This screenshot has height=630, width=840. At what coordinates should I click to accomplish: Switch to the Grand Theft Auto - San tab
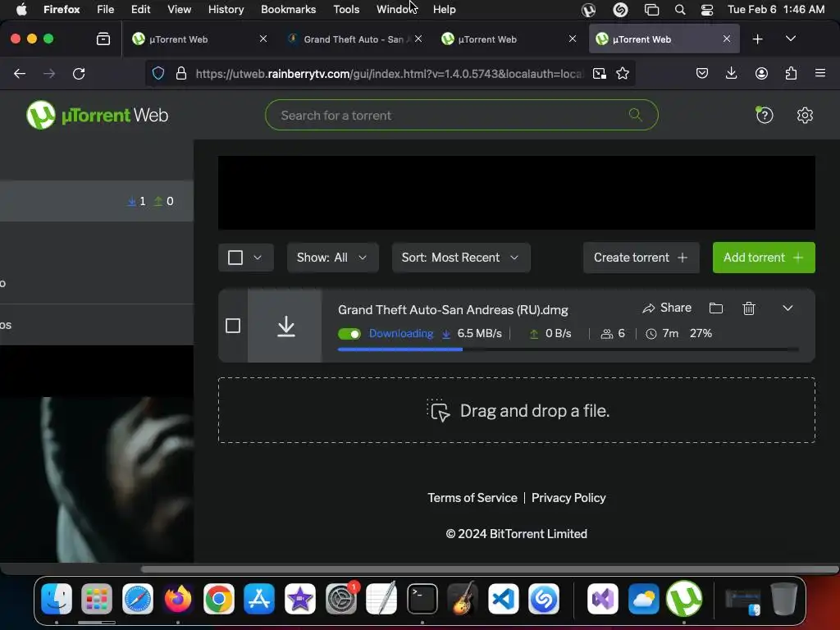[354, 39]
